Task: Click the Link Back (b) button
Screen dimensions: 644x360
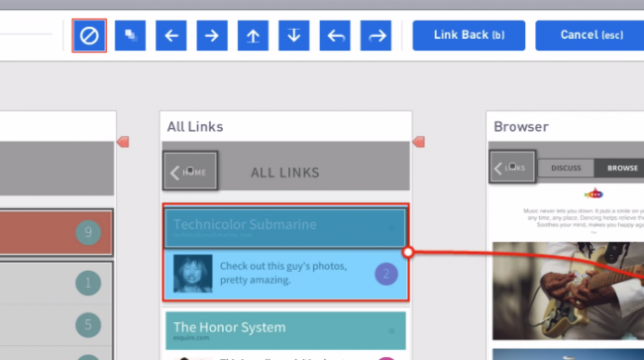Action: (469, 36)
